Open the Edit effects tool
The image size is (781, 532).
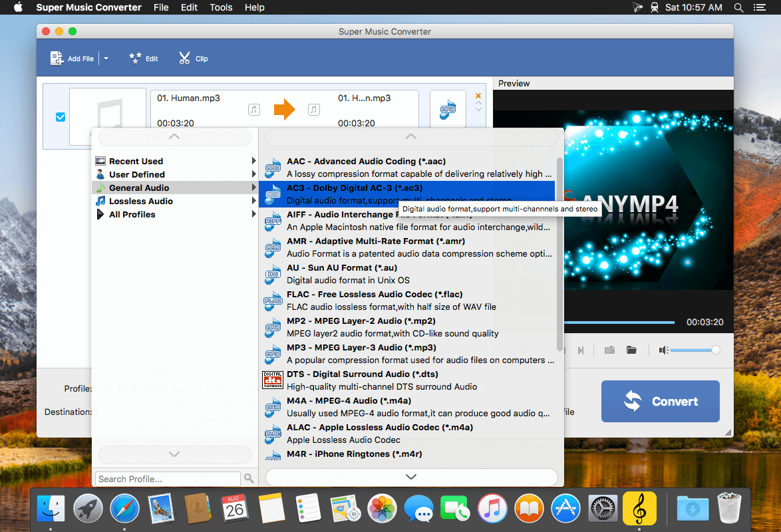pos(144,59)
